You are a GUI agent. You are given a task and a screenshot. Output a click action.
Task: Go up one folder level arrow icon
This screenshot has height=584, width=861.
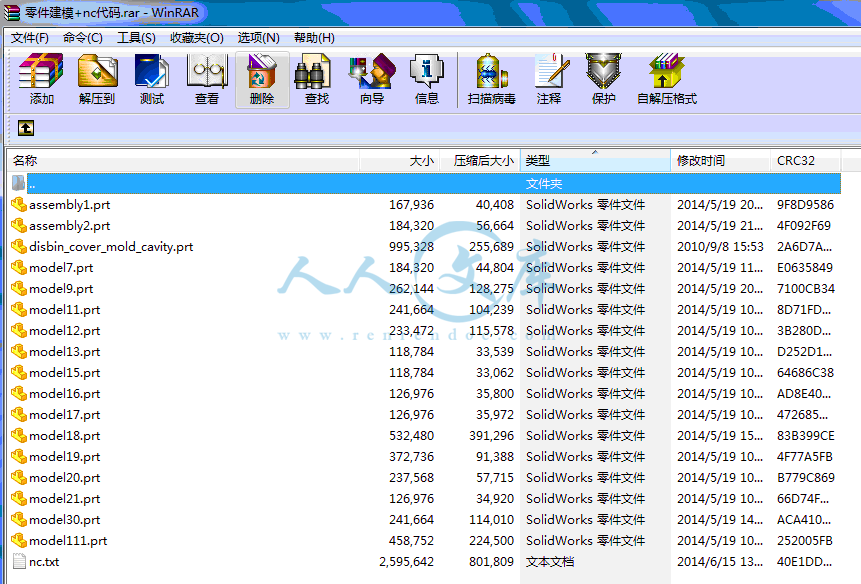click(x=26, y=128)
